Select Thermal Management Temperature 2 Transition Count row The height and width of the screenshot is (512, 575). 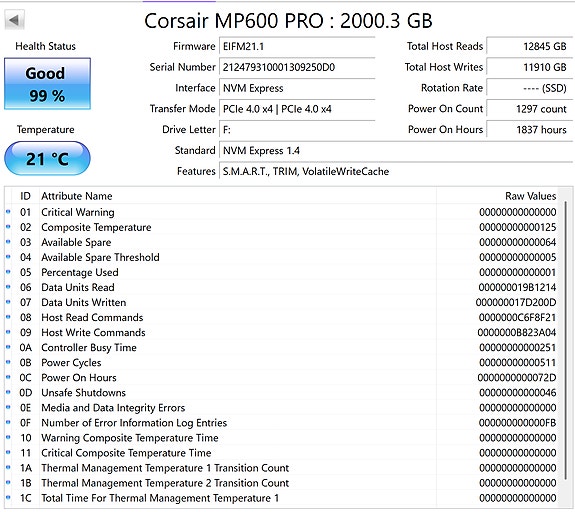click(281, 483)
